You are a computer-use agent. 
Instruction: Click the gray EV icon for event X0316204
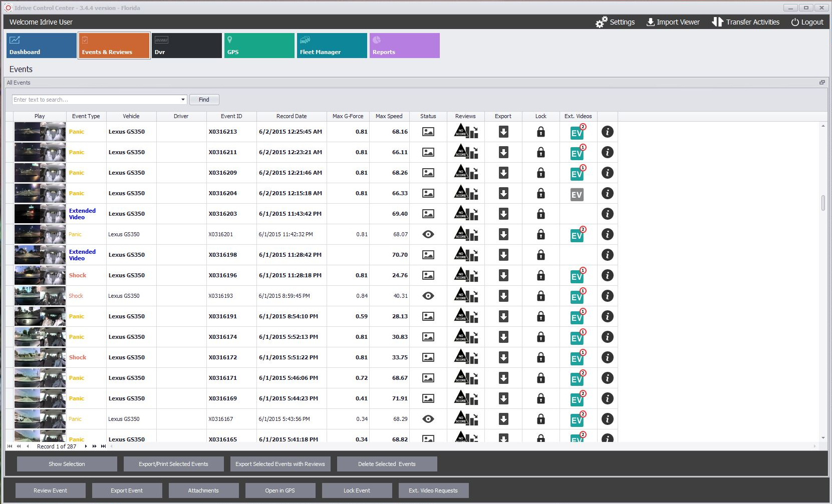coord(577,194)
